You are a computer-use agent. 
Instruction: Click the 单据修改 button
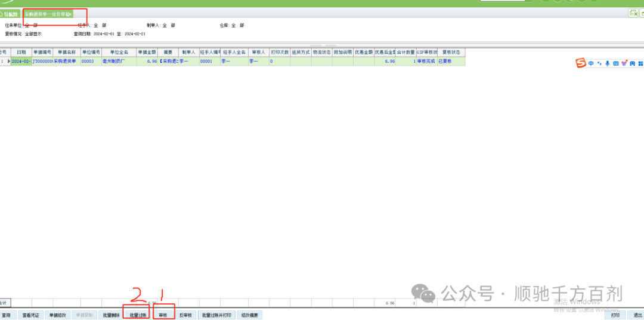(x=57, y=315)
